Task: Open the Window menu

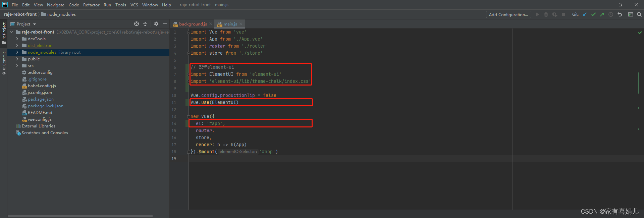Action: click(150, 5)
